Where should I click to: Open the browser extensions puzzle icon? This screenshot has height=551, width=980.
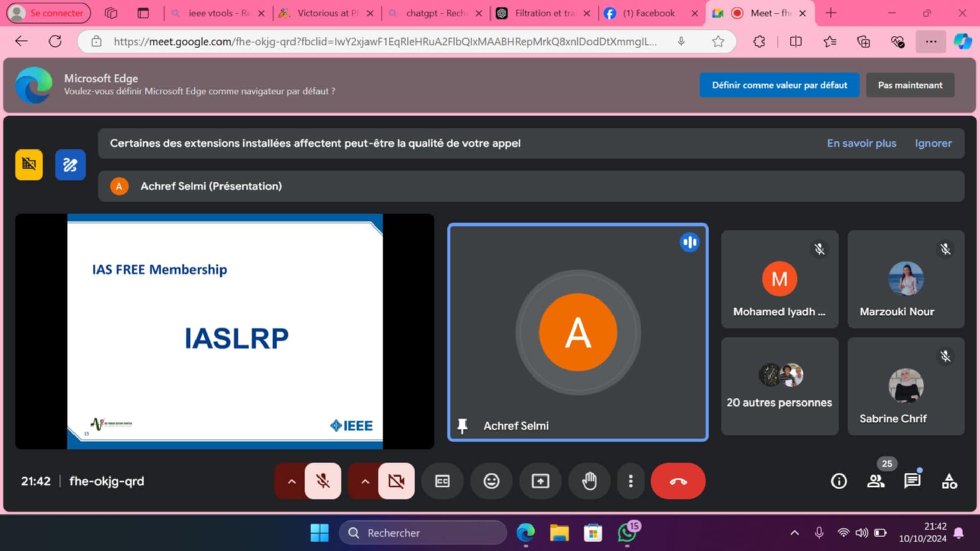point(759,41)
